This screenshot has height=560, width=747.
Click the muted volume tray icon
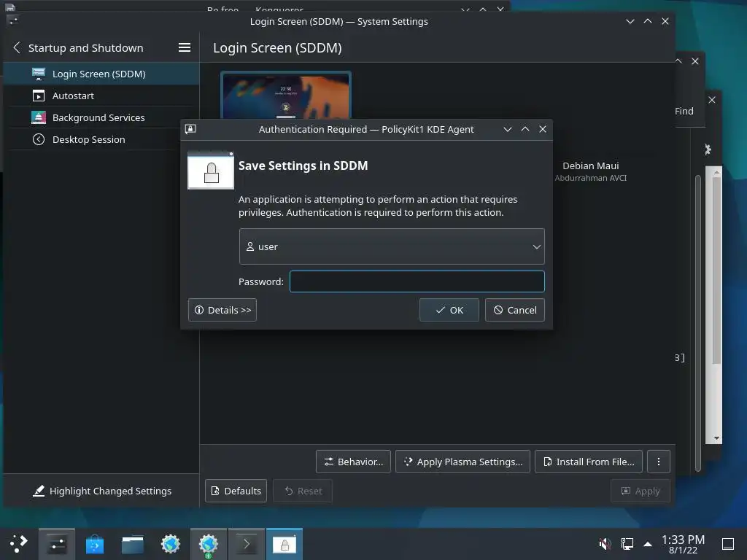click(605, 543)
